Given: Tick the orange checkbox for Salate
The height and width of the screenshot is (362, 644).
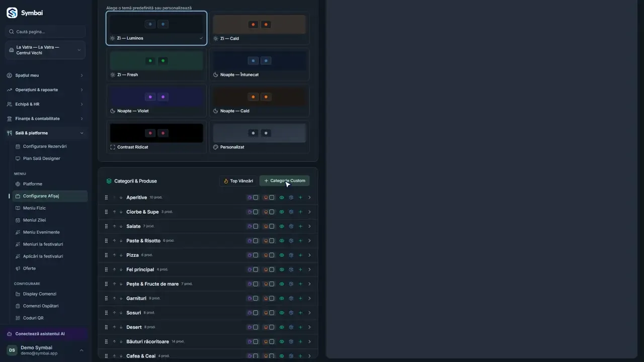Looking at the screenshot, I should click(x=272, y=226).
